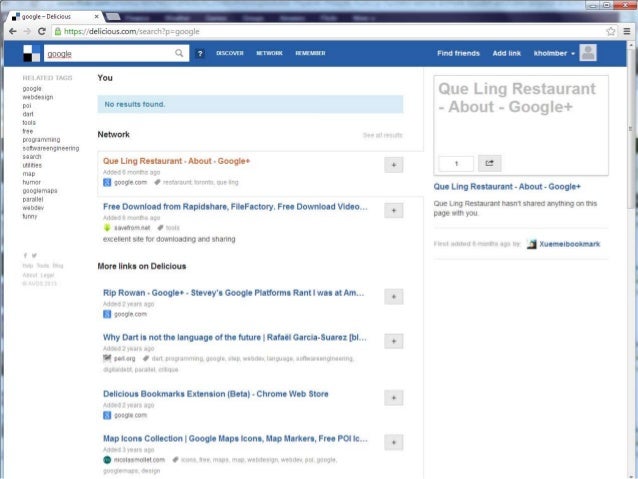
Task: Bookmark page with star icon
Action: [610, 31]
